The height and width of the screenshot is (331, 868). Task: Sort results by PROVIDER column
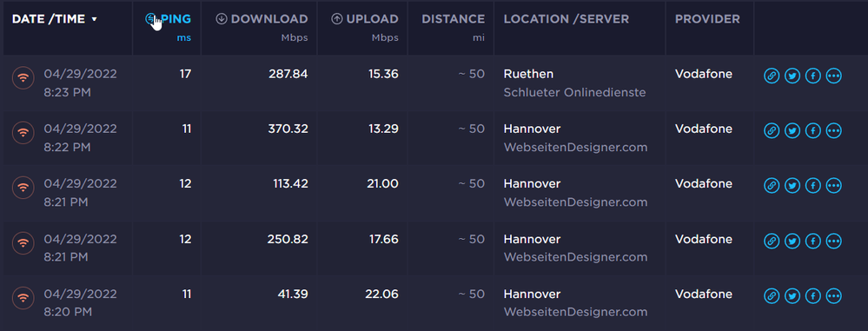(707, 19)
